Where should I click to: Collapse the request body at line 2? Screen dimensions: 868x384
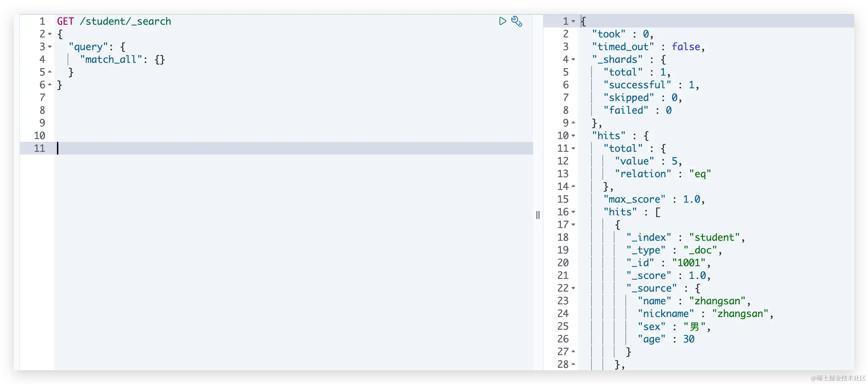[50, 34]
